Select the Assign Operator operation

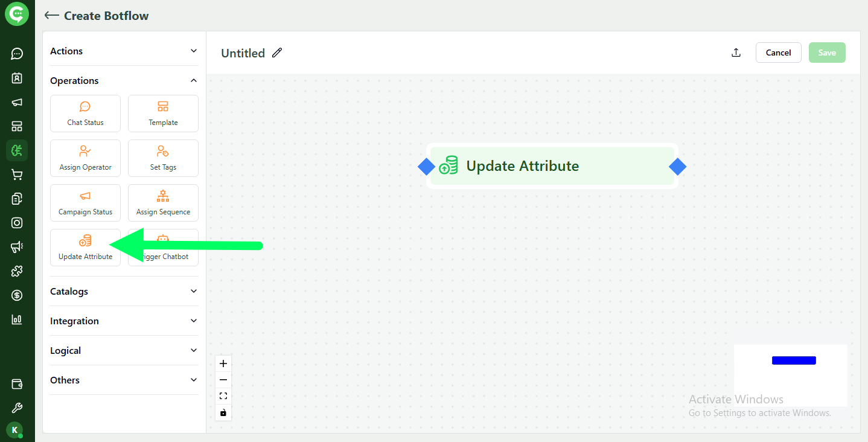point(85,158)
